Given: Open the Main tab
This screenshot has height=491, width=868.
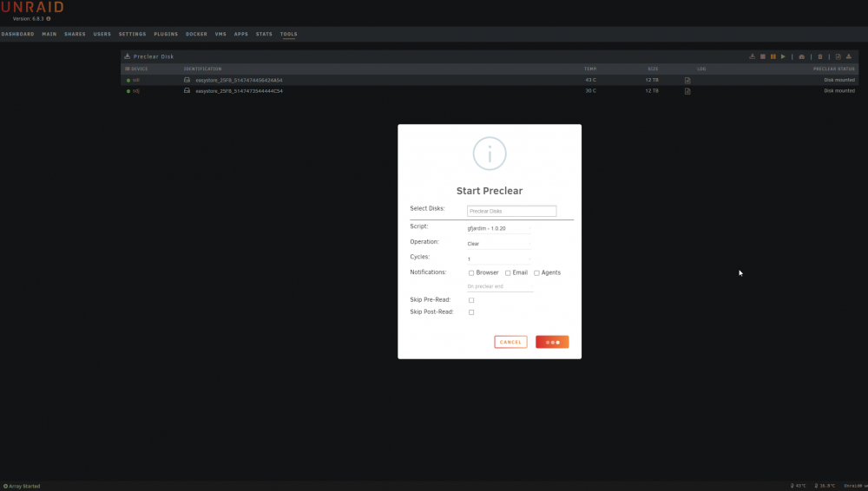Looking at the screenshot, I should (x=49, y=34).
